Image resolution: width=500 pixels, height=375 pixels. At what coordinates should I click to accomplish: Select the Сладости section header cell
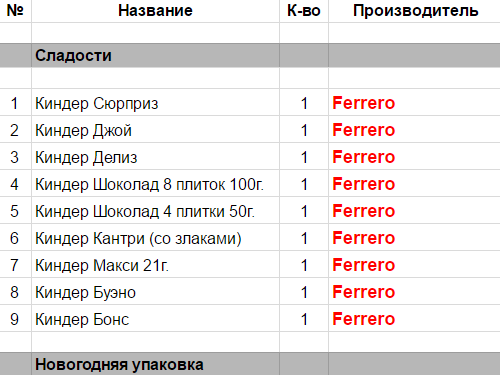pyautogui.click(x=155, y=55)
